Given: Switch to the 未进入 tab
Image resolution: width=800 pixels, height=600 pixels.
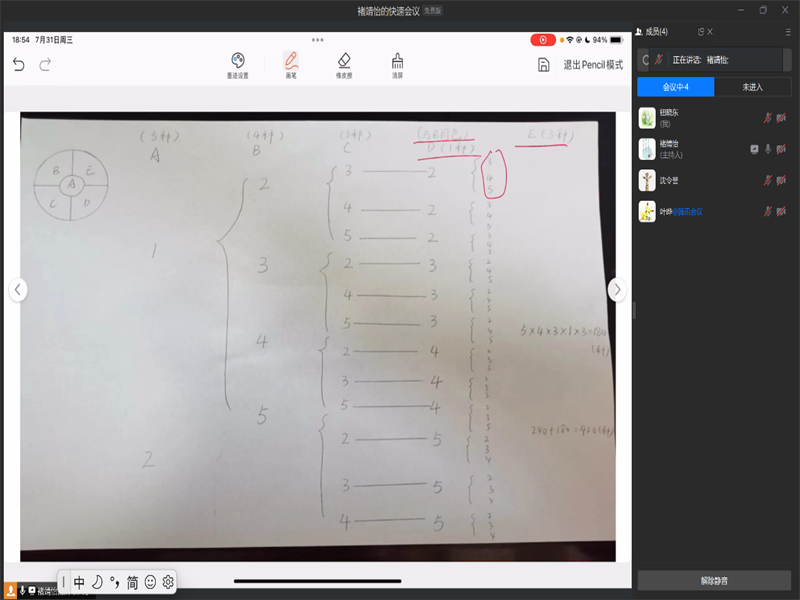Looking at the screenshot, I should tap(753, 87).
